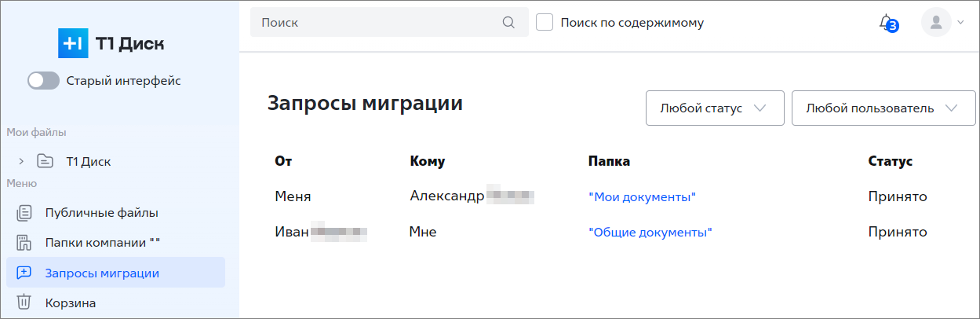The height and width of the screenshot is (319, 980).
Task: Click the Поиск search input field
Action: coord(389,23)
